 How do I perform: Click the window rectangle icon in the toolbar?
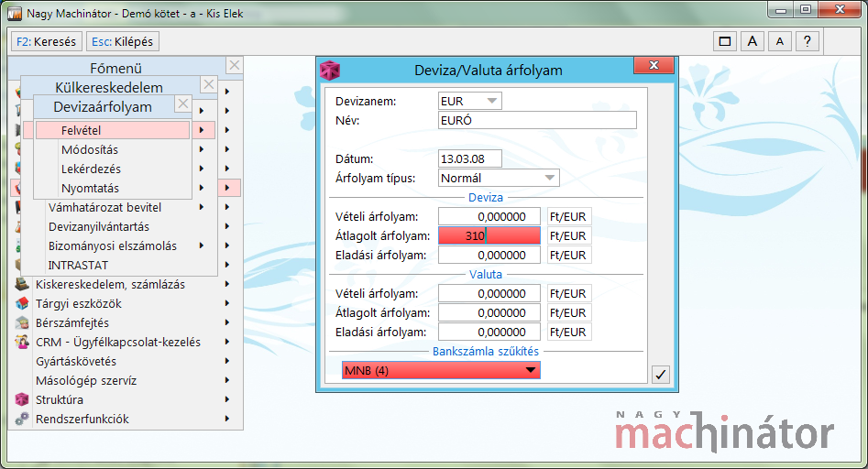tap(725, 41)
